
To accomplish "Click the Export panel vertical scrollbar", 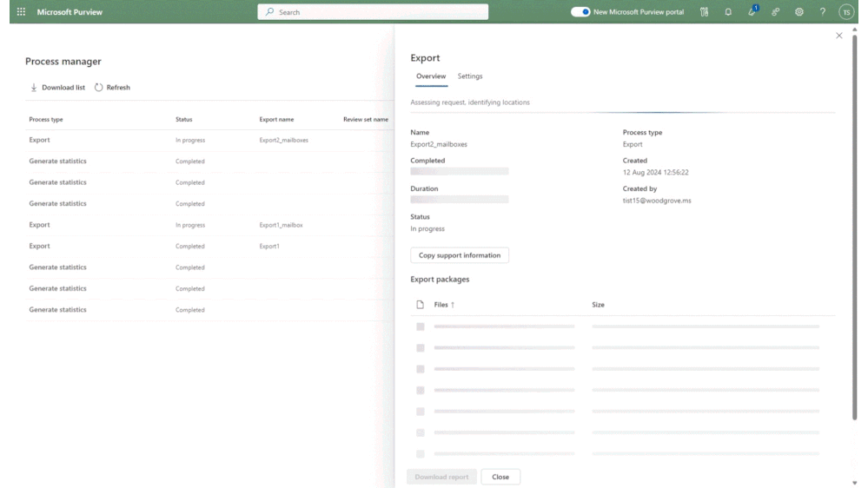I will pos(855,227).
